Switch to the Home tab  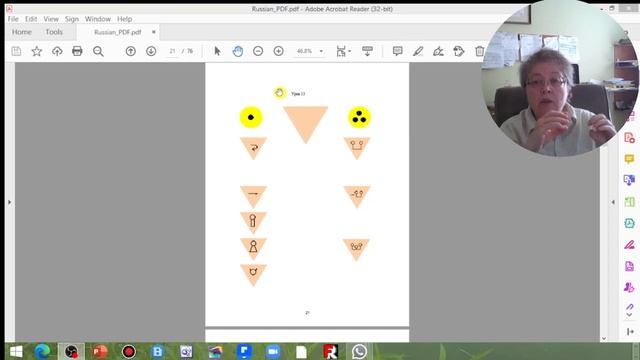(22, 32)
